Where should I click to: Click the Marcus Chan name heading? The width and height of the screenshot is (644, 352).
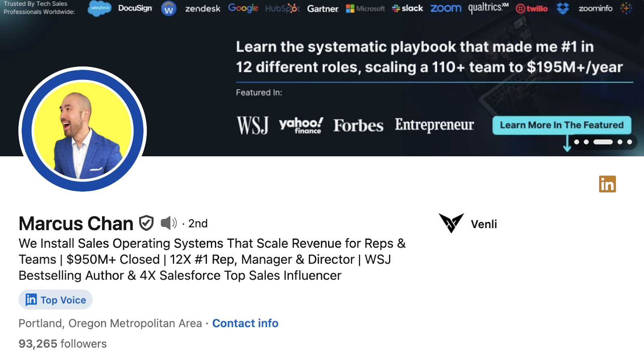76,223
